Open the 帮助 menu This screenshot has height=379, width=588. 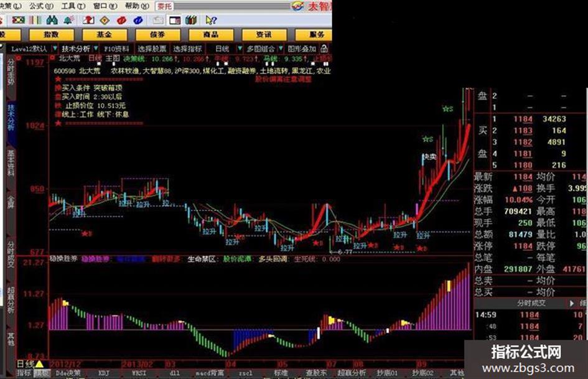[137, 6]
